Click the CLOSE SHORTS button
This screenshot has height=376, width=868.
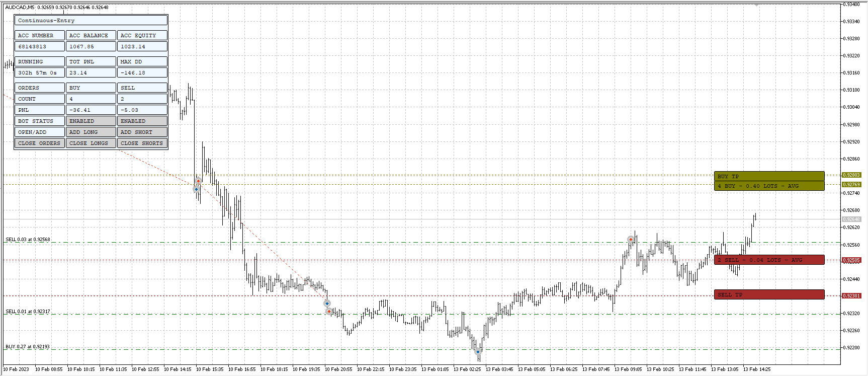tap(142, 143)
